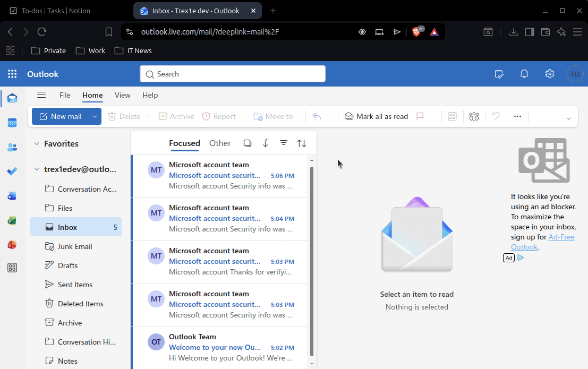Click the jump to icon in list header
Screen dimensions: 588x369
pyautogui.click(x=266, y=143)
